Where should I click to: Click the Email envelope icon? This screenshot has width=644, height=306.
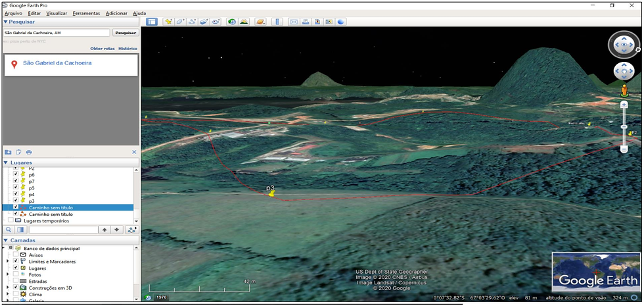coord(294,22)
